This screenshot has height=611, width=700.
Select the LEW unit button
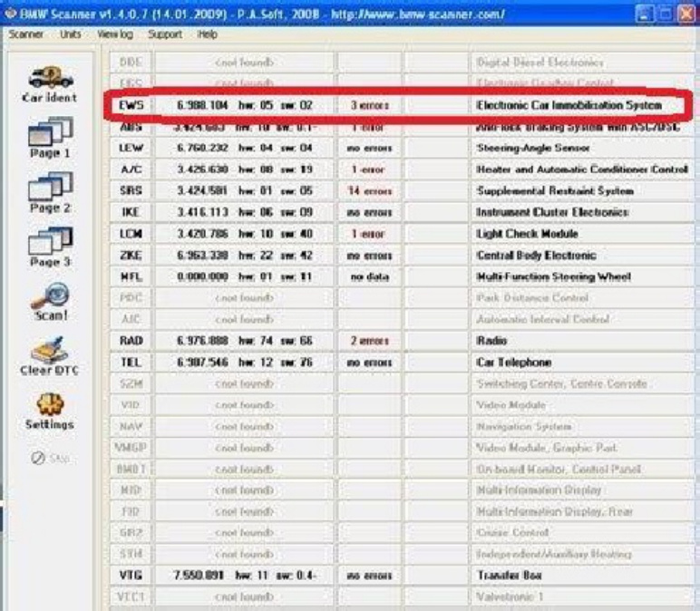131,148
